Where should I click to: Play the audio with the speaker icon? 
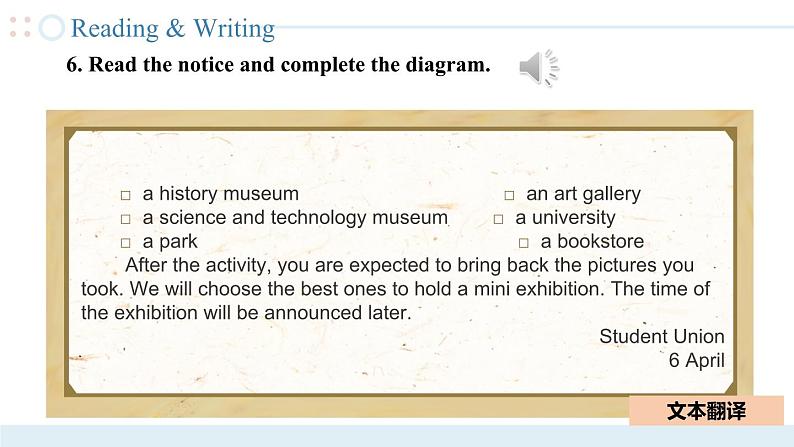(x=539, y=68)
